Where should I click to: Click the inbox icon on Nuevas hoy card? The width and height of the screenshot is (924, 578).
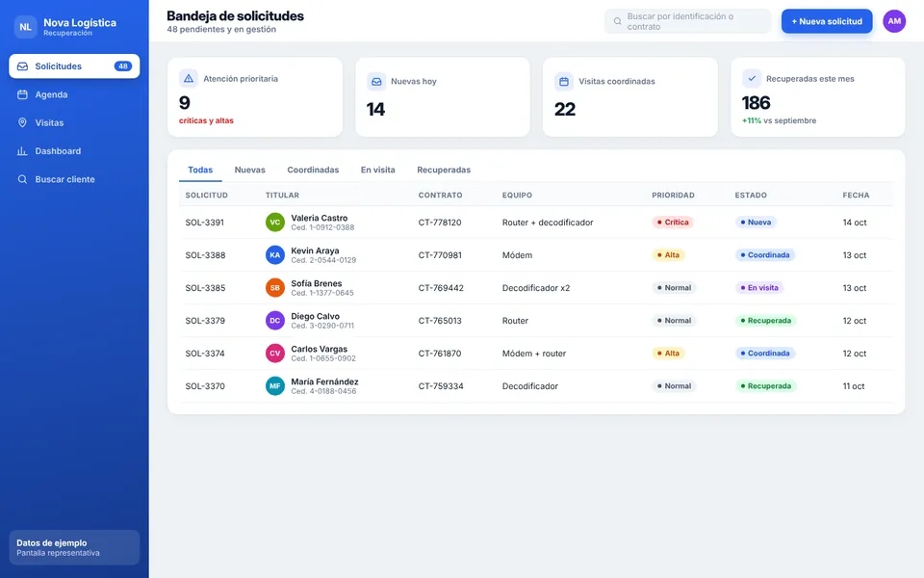376,81
